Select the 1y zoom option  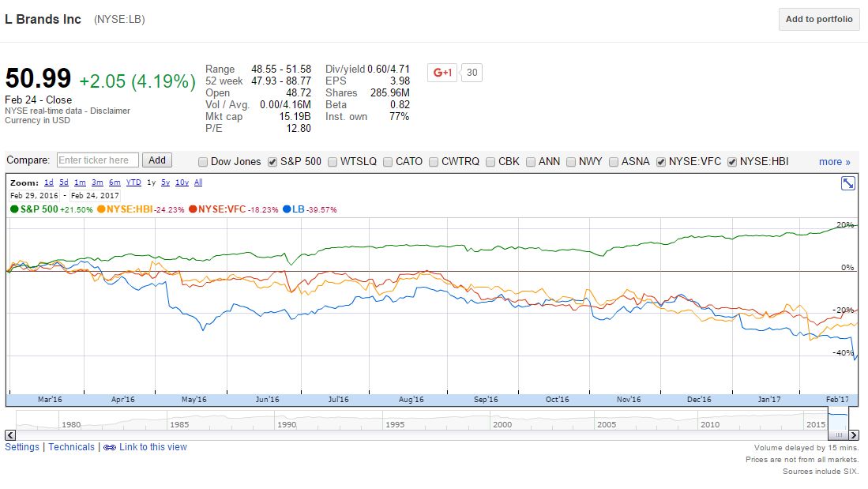click(x=151, y=182)
